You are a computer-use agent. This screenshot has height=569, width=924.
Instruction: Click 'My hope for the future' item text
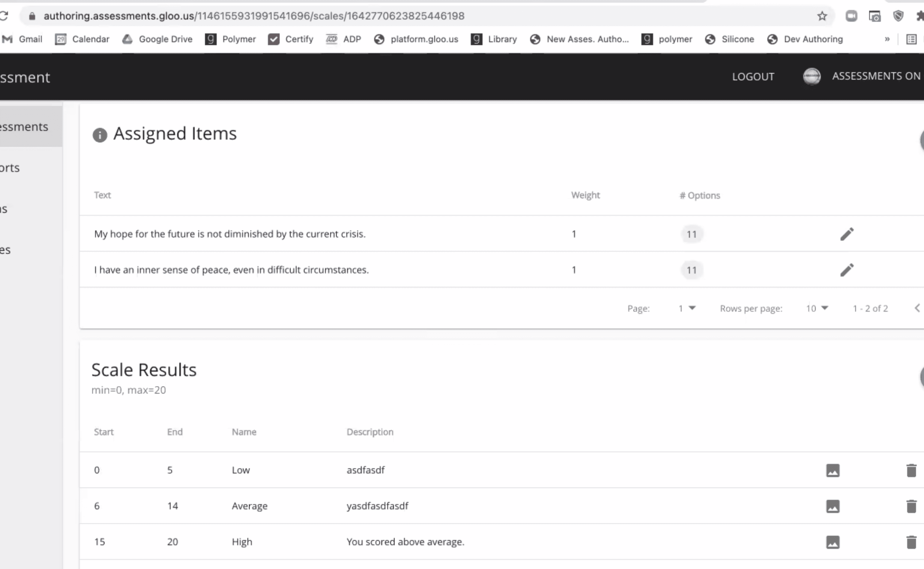pos(229,234)
